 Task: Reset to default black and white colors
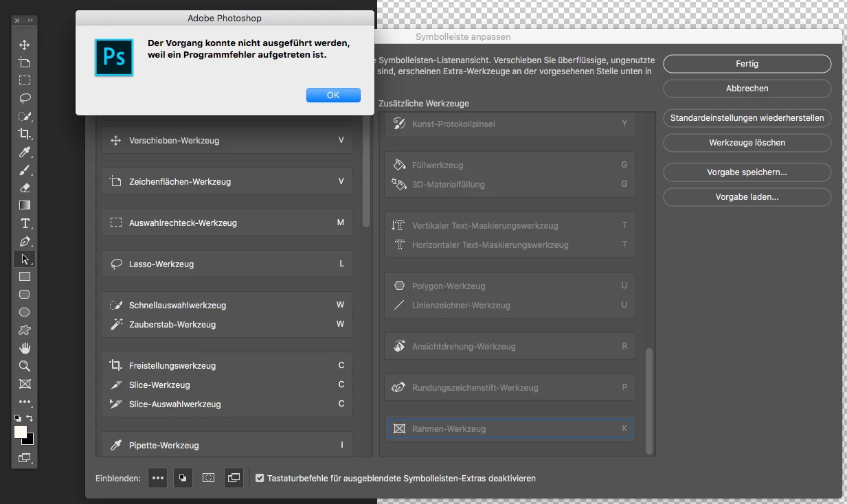coord(18,417)
